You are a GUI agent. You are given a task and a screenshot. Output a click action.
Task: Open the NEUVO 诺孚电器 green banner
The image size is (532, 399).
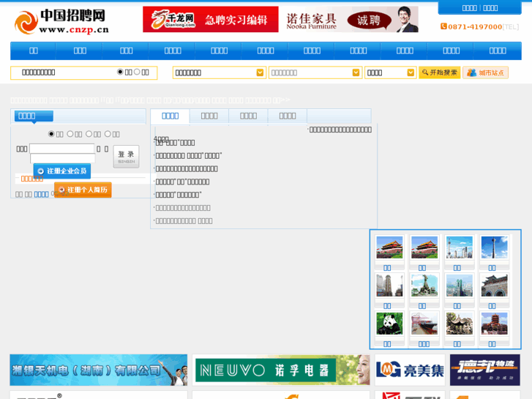(x=281, y=370)
